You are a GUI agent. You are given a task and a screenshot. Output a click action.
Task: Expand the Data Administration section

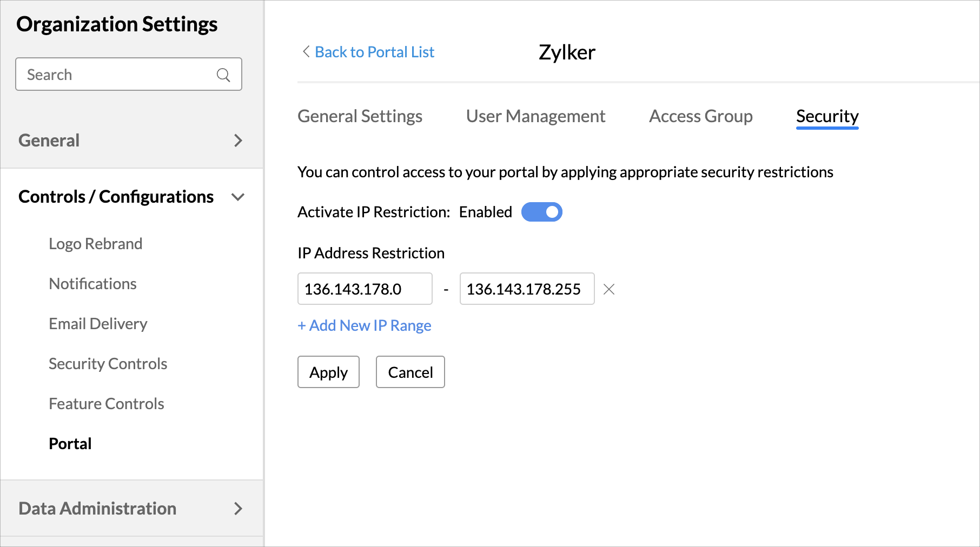point(238,509)
